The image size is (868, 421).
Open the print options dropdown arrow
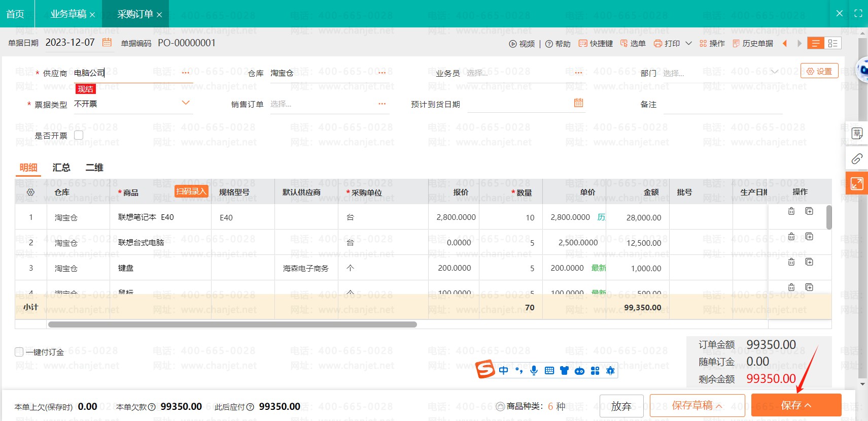(x=688, y=44)
